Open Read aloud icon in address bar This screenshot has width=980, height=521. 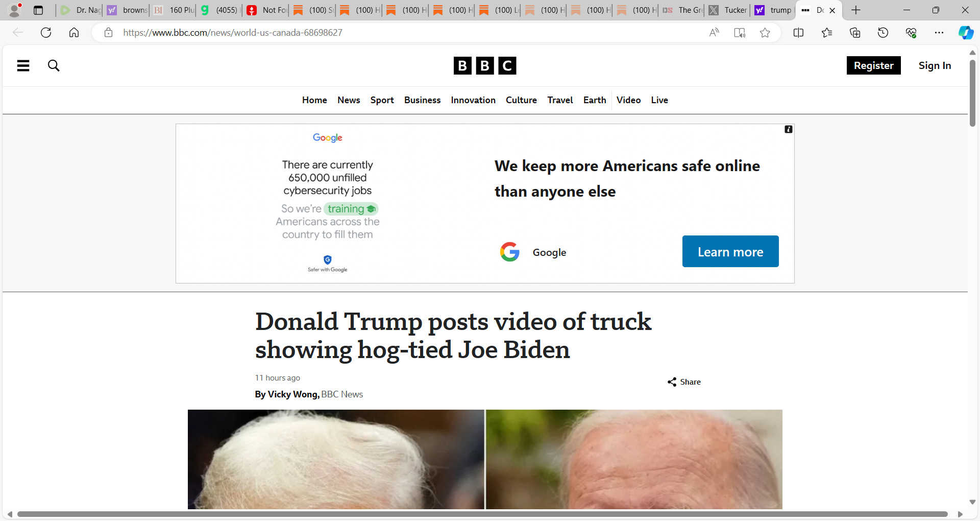pos(714,33)
